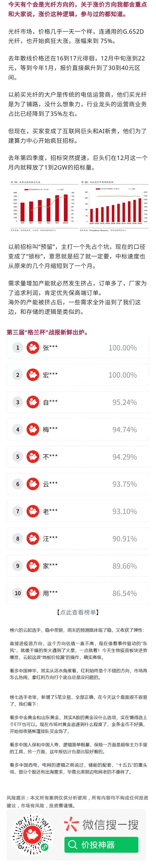Viewport: 156px width, 868px height.
Task: Click the 第三届"格兰杯"战报 heading
Action: click(47, 332)
